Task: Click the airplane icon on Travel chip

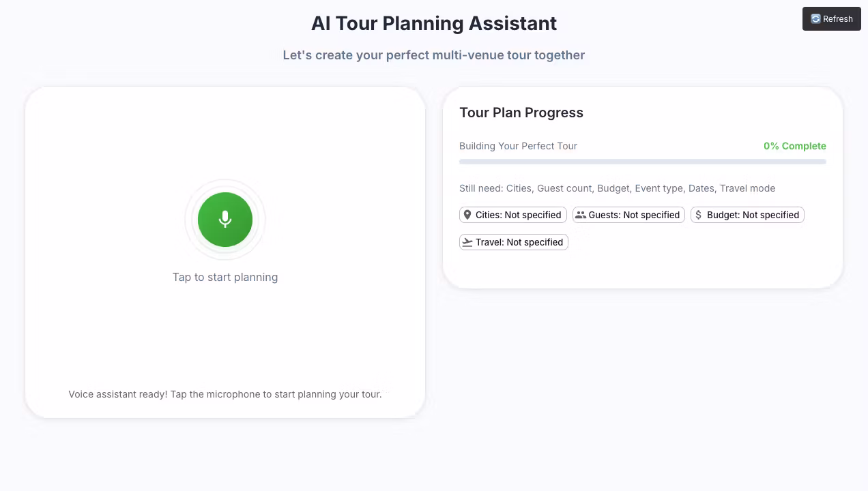Action: point(467,242)
